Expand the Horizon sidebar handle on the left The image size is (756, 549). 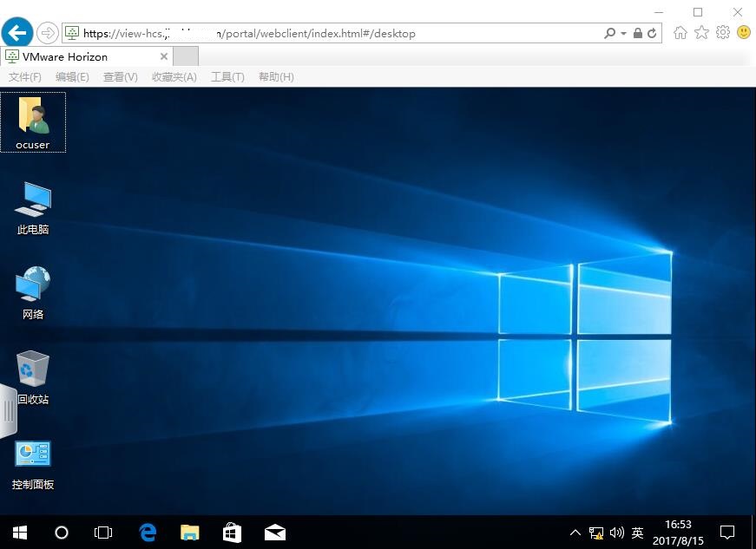point(9,412)
